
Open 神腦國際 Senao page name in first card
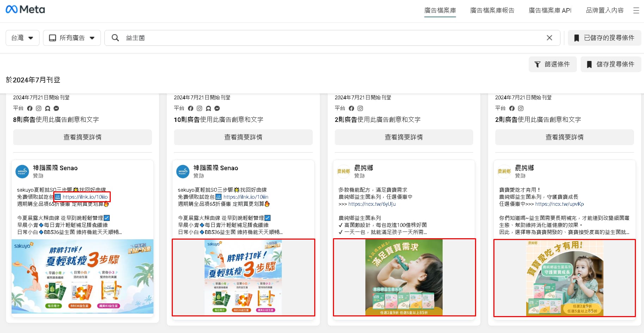tap(55, 168)
